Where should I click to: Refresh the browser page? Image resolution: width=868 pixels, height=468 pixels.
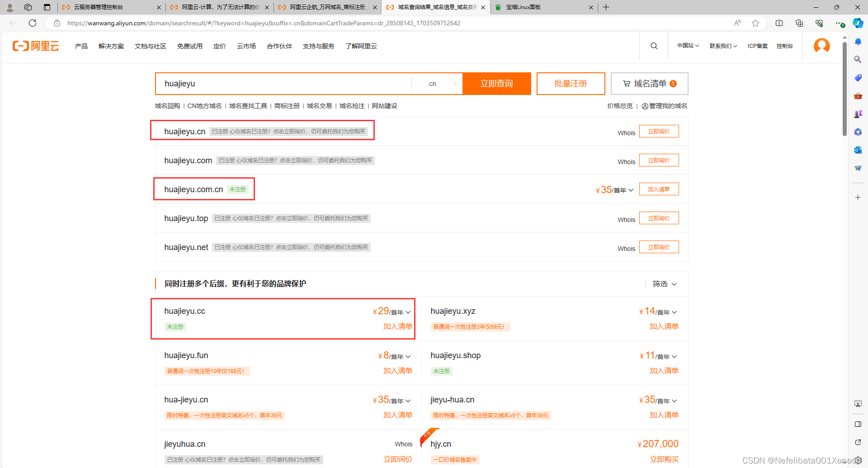coord(32,23)
